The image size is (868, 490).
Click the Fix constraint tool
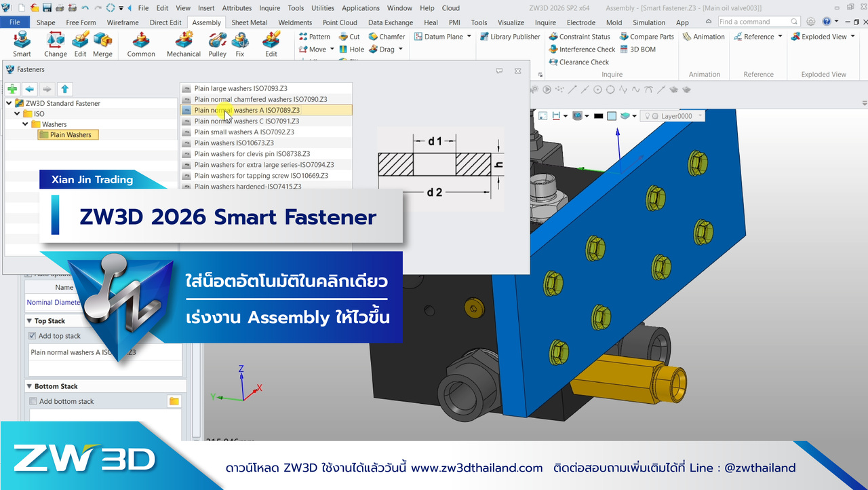point(240,43)
